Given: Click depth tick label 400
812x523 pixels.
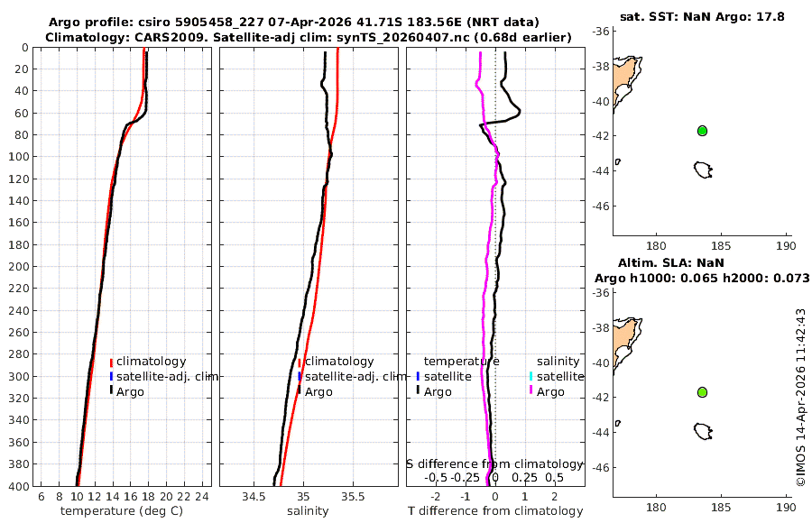Looking at the screenshot, I should tap(18, 486).
